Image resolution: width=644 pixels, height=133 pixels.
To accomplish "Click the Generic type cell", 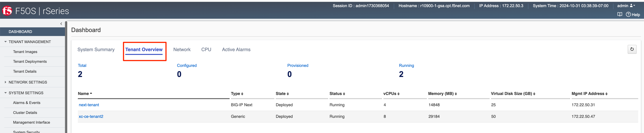I will coord(238,117).
